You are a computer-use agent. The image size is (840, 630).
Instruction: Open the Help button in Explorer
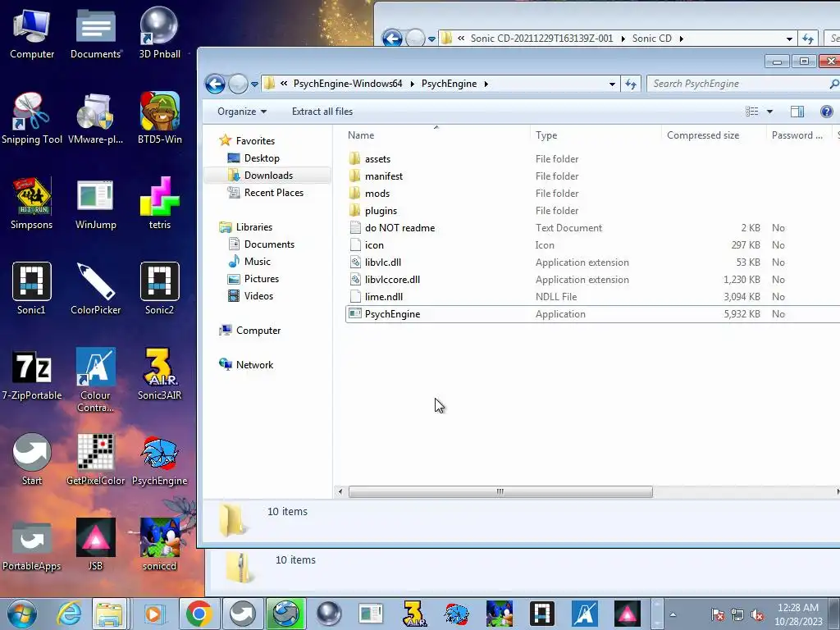827,112
